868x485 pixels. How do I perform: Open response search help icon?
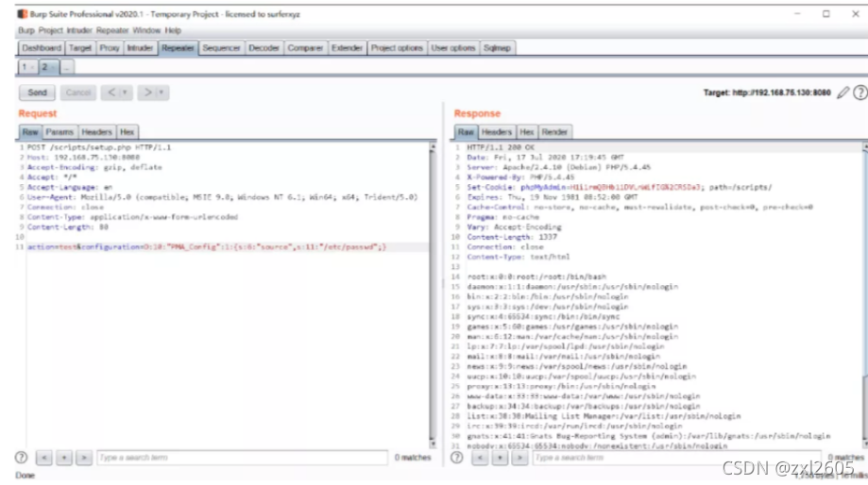(457, 458)
